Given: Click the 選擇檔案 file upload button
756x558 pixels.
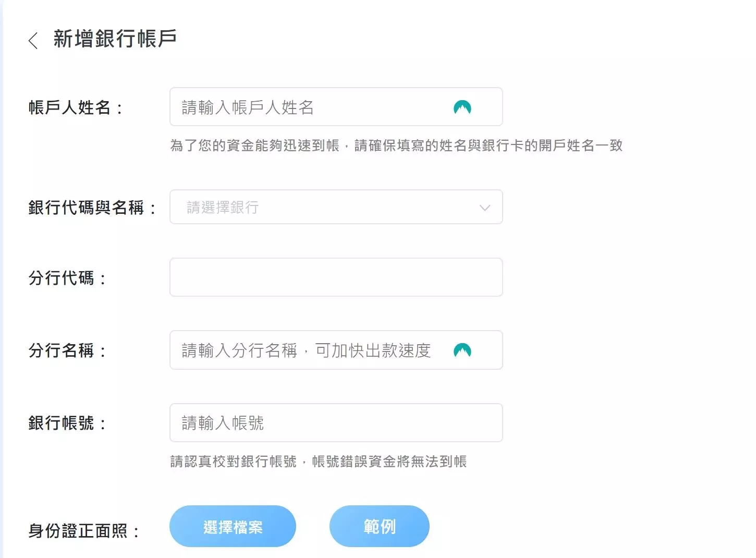Looking at the screenshot, I should coord(233,526).
